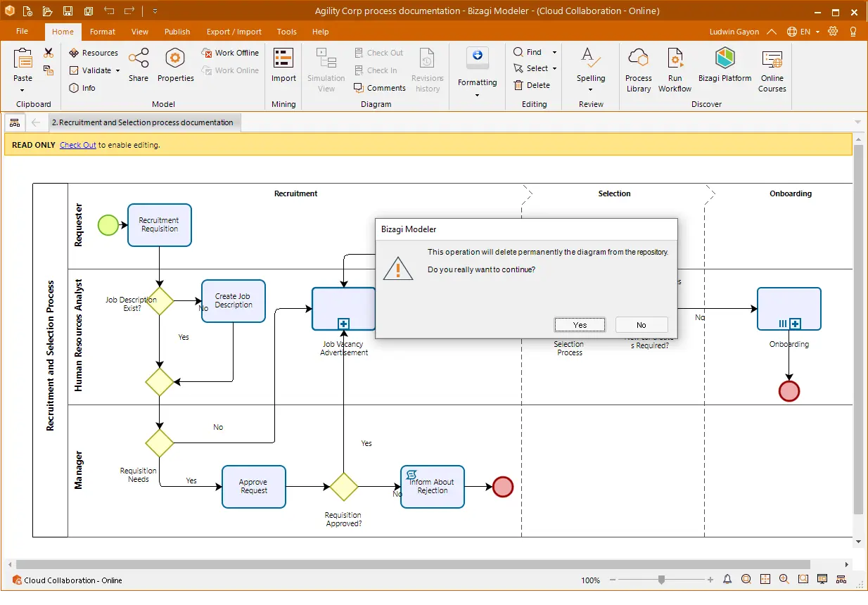The width and height of the screenshot is (868, 605).
Task: Switch to the Publish tab
Action: (x=177, y=32)
